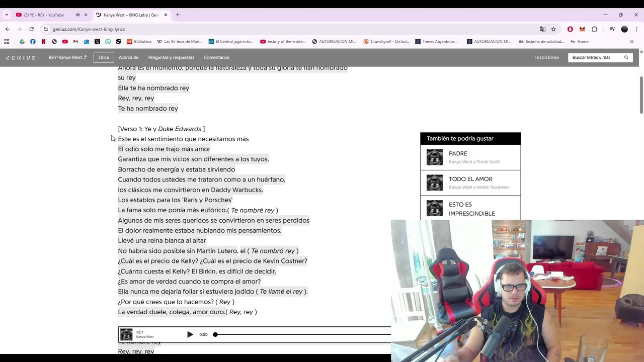Click lyric "Ella te ha nombrado rey"
The width and height of the screenshot is (644, 362).
153,88
